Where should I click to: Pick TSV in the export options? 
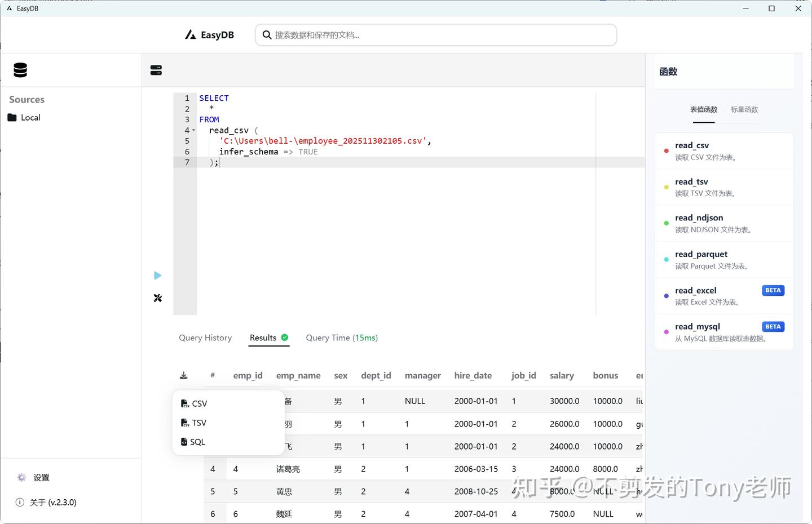[198, 423]
